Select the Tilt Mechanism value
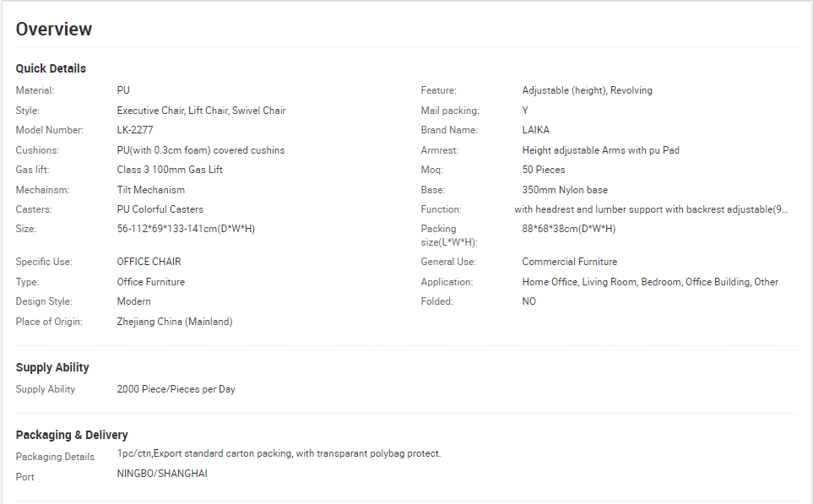The image size is (813, 504). click(151, 190)
